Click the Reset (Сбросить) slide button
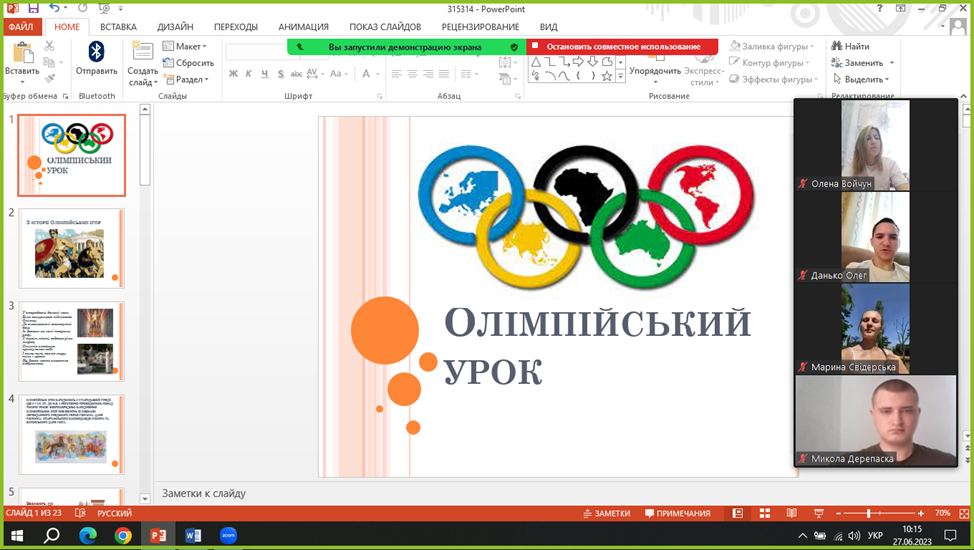The height and width of the screenshot is (550, 974). tap(188, 63)
